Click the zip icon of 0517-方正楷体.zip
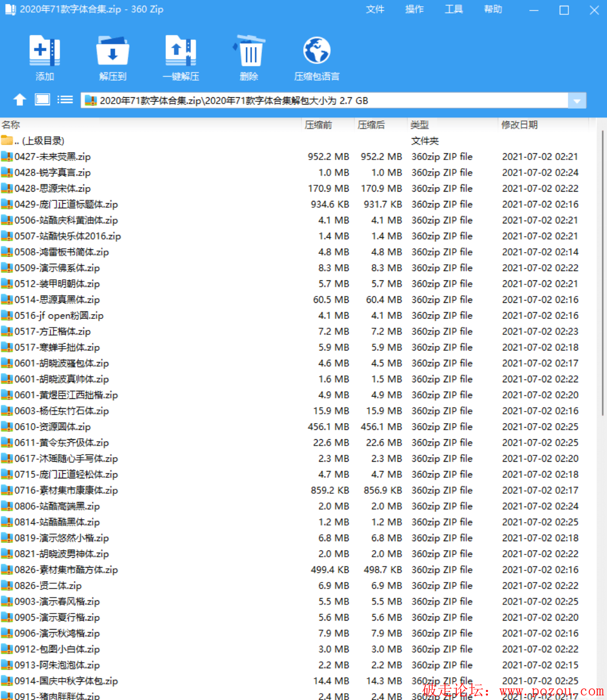The height and width of the screenshot is (700, 607). (7, 332)
